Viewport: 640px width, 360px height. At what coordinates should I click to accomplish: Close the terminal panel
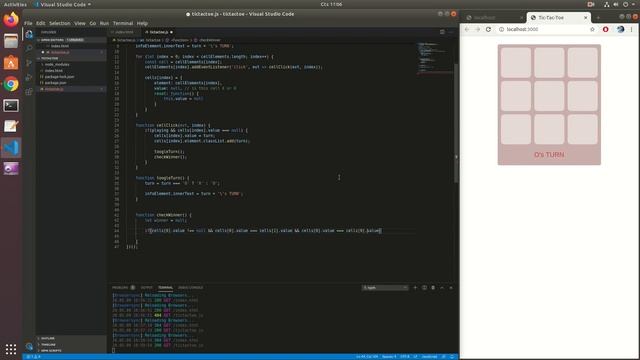[x=451, y=288]
